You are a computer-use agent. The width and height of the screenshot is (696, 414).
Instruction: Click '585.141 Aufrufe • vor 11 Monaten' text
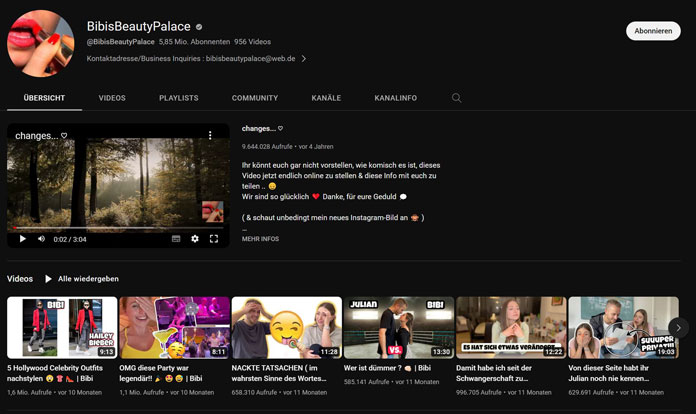(392, 382)
